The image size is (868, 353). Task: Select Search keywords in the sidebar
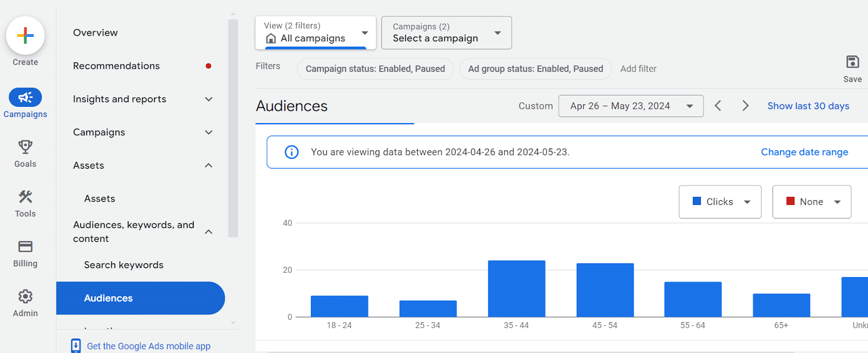(x=124, y=265)
